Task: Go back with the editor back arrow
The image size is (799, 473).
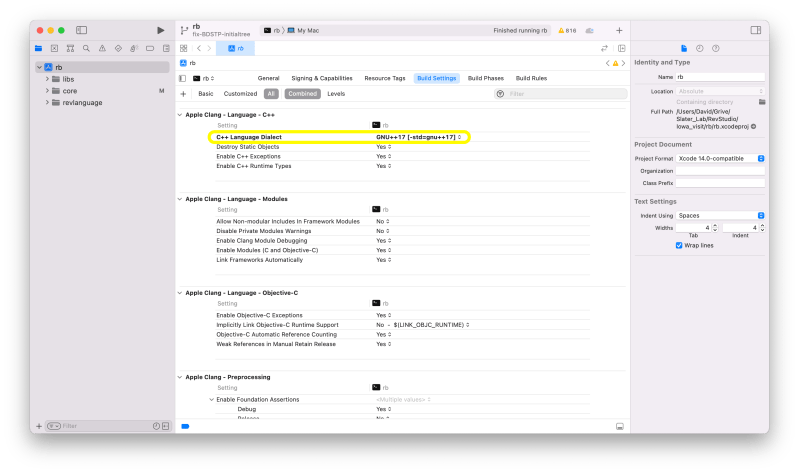Action: 199,48
